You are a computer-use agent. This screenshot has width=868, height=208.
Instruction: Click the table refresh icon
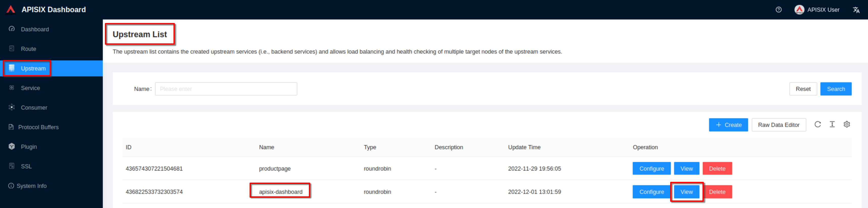click(x=817, y=125)
